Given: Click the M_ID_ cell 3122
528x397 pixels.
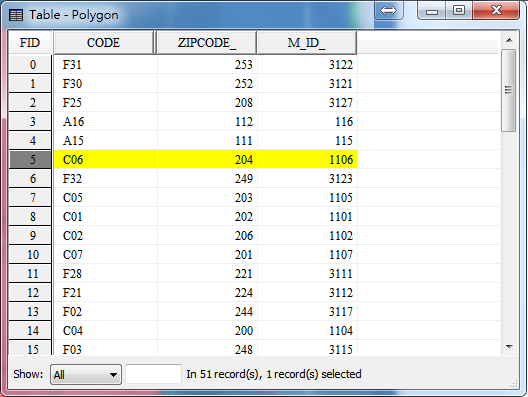Looking at the screenshot, I should (307, 64).
